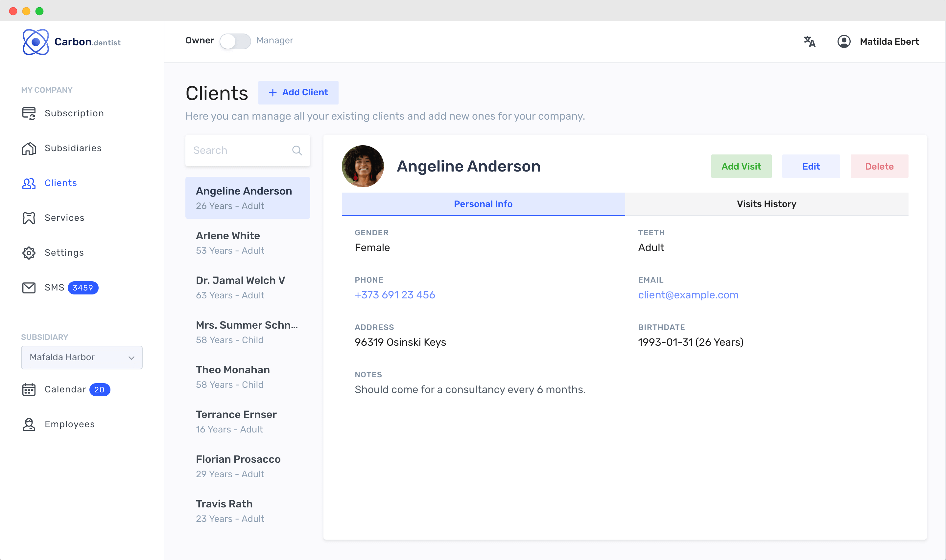Click the Subscription card icon in sidebar
Image resolution: width=946 pixels, height=560 pixels.
(x=29, y=113)
